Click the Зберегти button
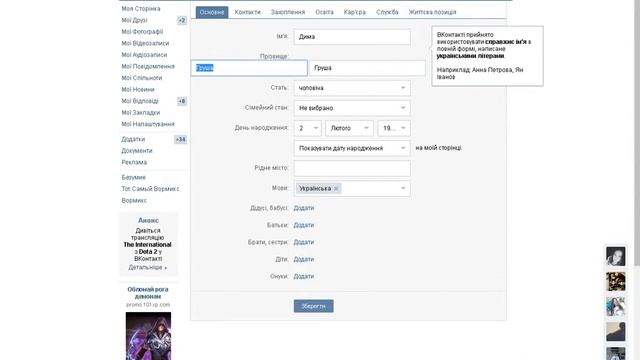 [313, 306]
